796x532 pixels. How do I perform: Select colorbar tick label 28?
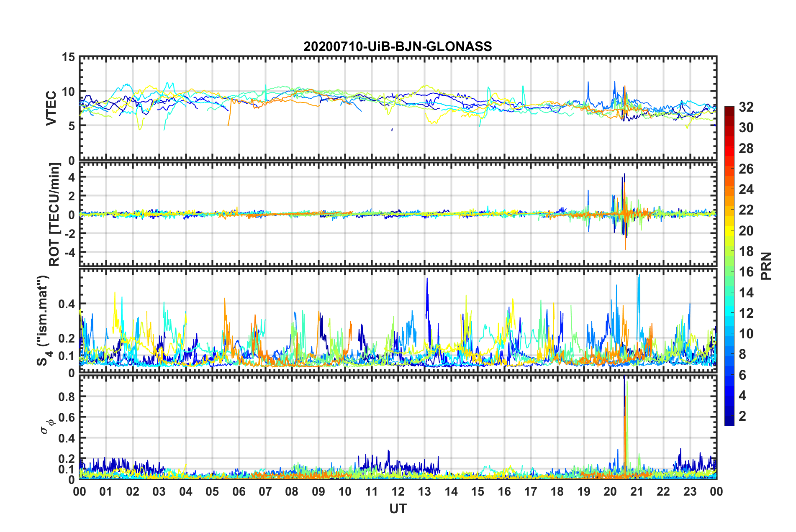pyautogui.click(x=746, y=148)
